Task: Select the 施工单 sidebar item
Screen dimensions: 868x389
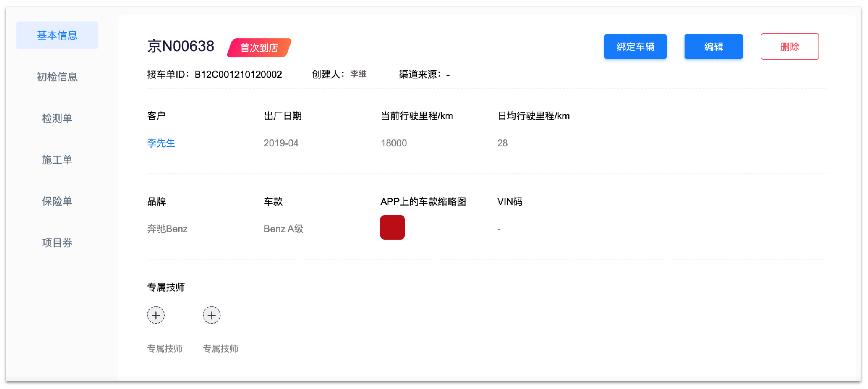Action: click(x=57, y=160)
